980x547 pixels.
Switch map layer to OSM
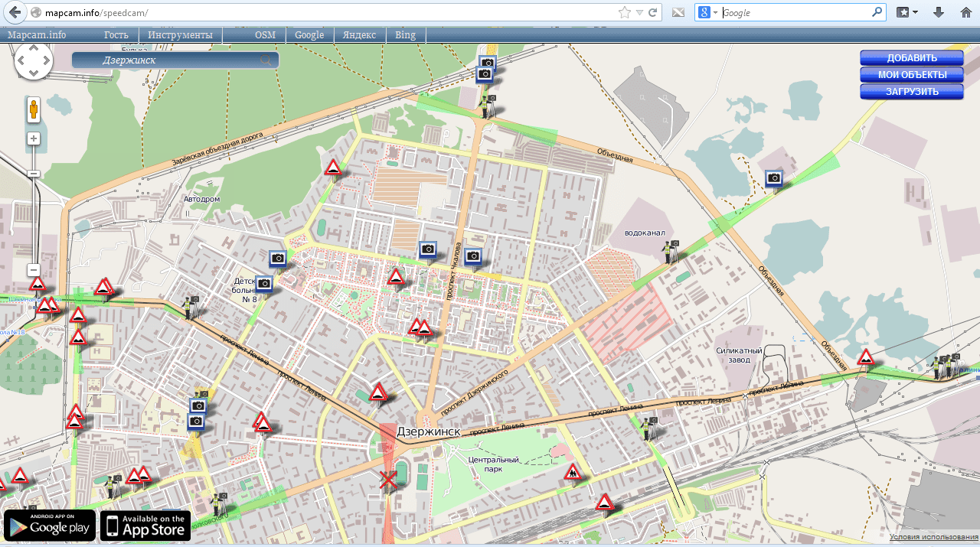tap(265, 35)
